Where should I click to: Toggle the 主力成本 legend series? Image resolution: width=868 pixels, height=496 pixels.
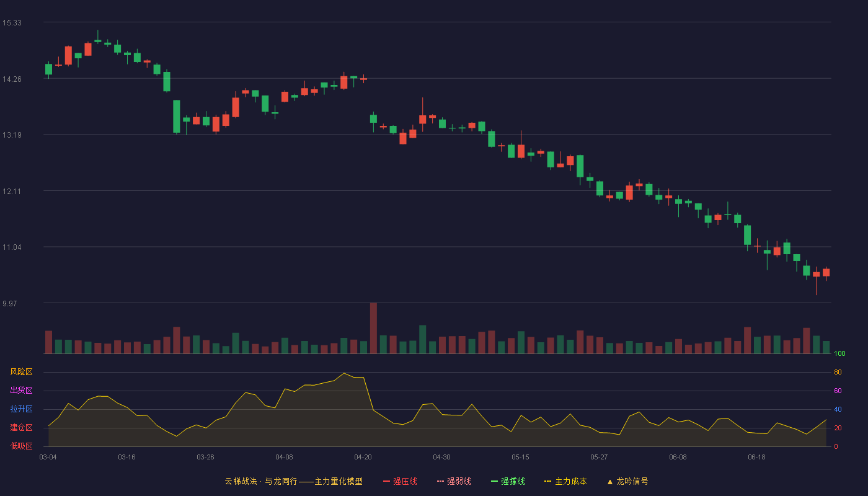point(565,481)
